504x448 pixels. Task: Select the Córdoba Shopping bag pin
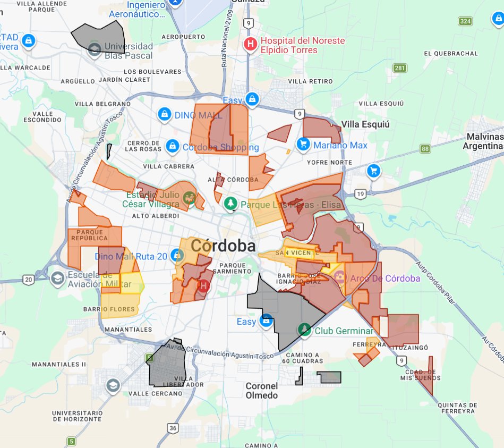(x=173, y=146)
